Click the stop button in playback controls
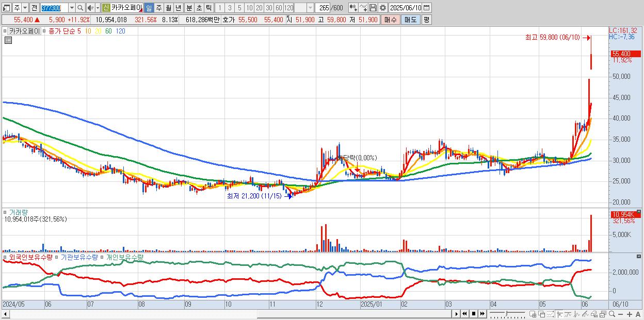Viewport: 644px width, 320px height. tap(474, 314)
